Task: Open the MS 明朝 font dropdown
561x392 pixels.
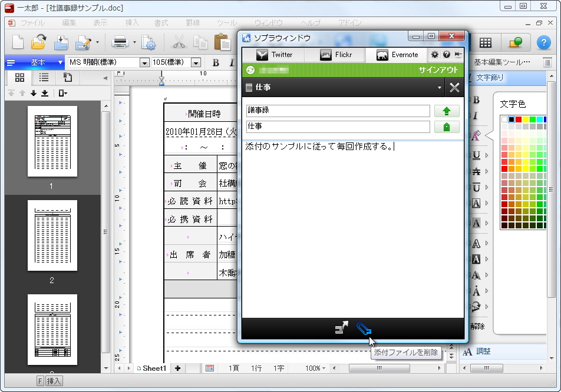Action: coord(145,62)
